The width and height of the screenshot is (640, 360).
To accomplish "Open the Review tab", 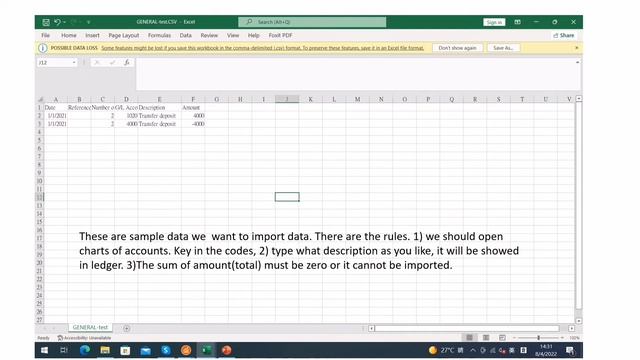I will 209,36.
